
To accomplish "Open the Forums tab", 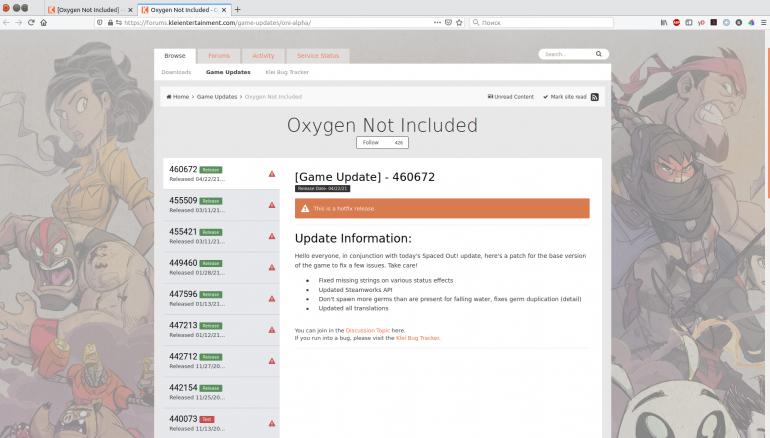I will [x=219, y=56].
